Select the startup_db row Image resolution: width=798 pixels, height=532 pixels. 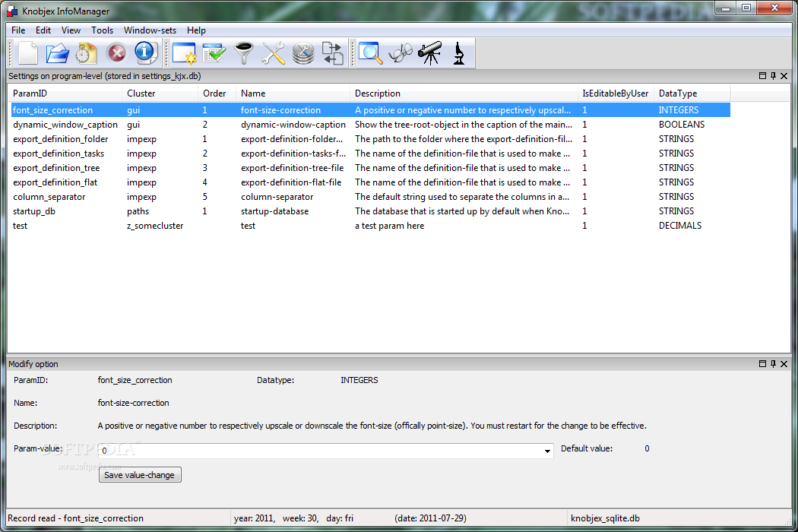tap(371, 211)
